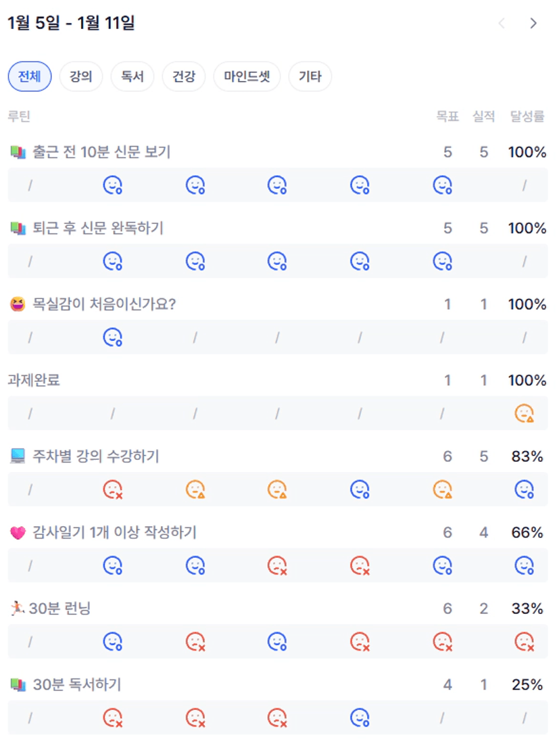Show the 마인드셋 category tab
Screen dimensions: 559x756
click(247, 76)
